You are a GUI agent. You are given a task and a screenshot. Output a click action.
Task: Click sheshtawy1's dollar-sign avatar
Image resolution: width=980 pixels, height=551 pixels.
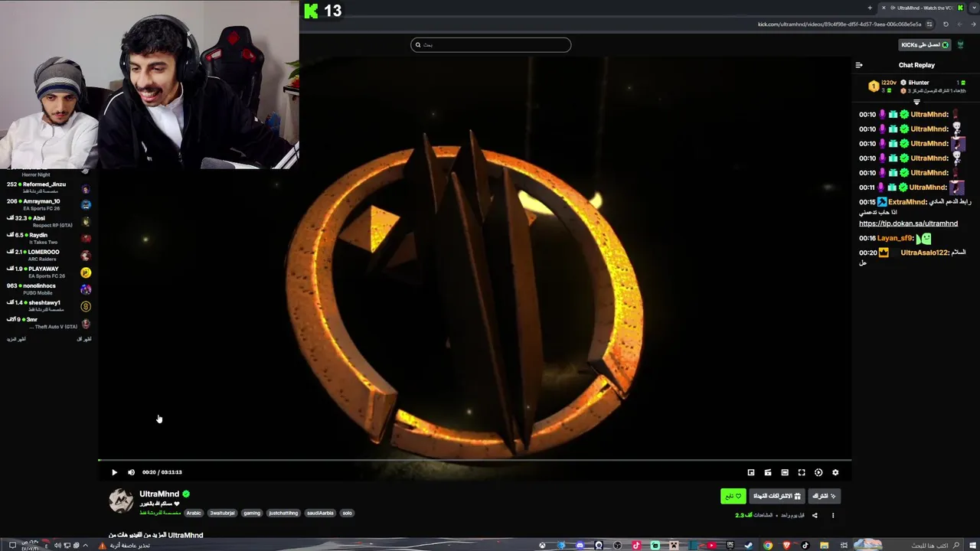tap(86, 306)
